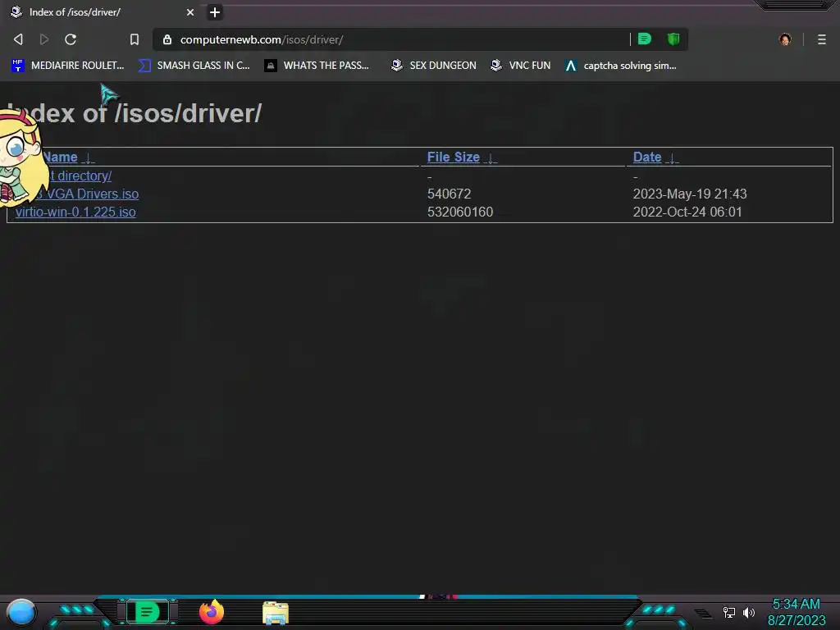Open the clock showing 5:34 AM
Viewport: 840px width, 630px height.
(797, 612)
